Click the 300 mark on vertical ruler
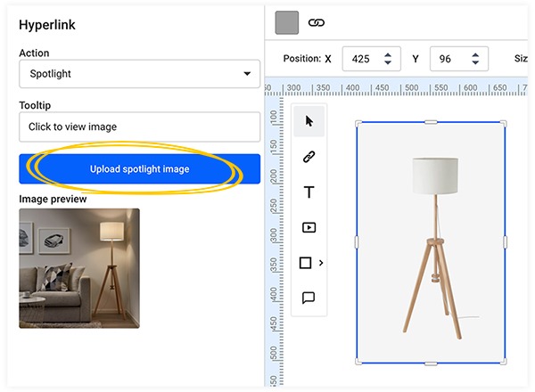 pos(274,235)
